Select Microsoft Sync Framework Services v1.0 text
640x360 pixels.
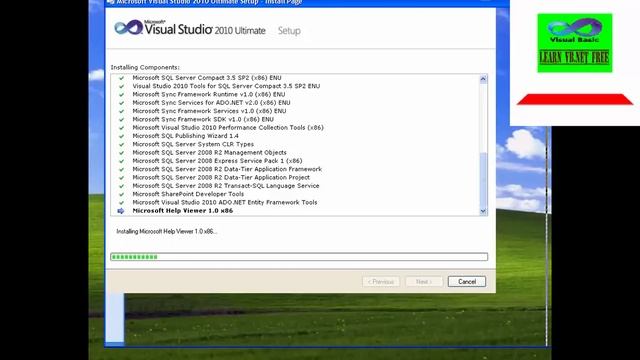tap(209, 111)
